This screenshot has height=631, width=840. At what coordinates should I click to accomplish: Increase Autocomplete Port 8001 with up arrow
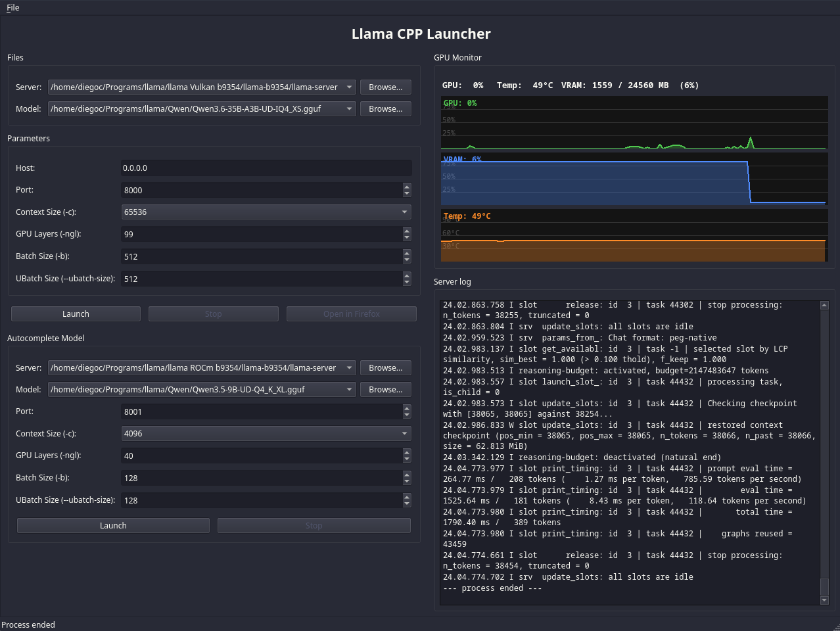click(x=407, y=408)
